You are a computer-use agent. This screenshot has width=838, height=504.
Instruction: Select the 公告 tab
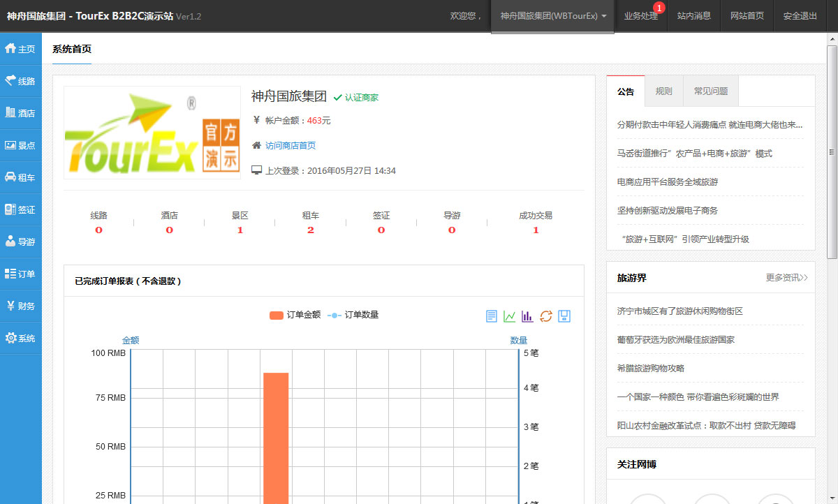point(626,91)
